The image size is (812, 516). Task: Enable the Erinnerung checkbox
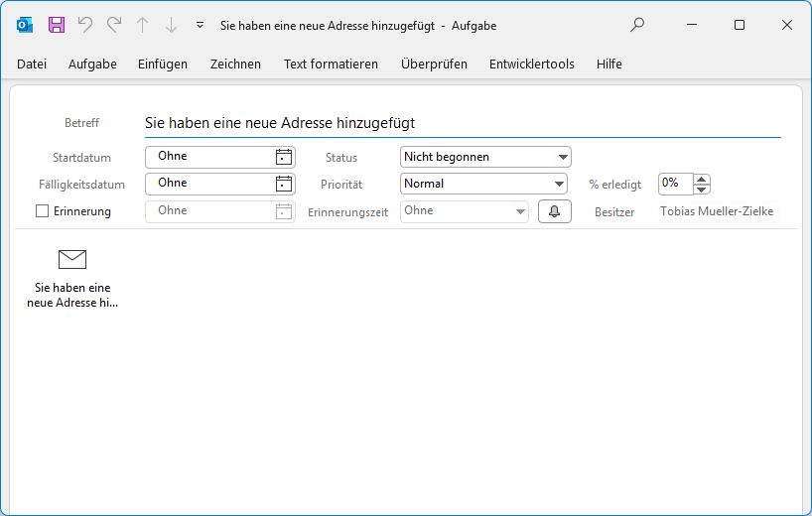43,211
